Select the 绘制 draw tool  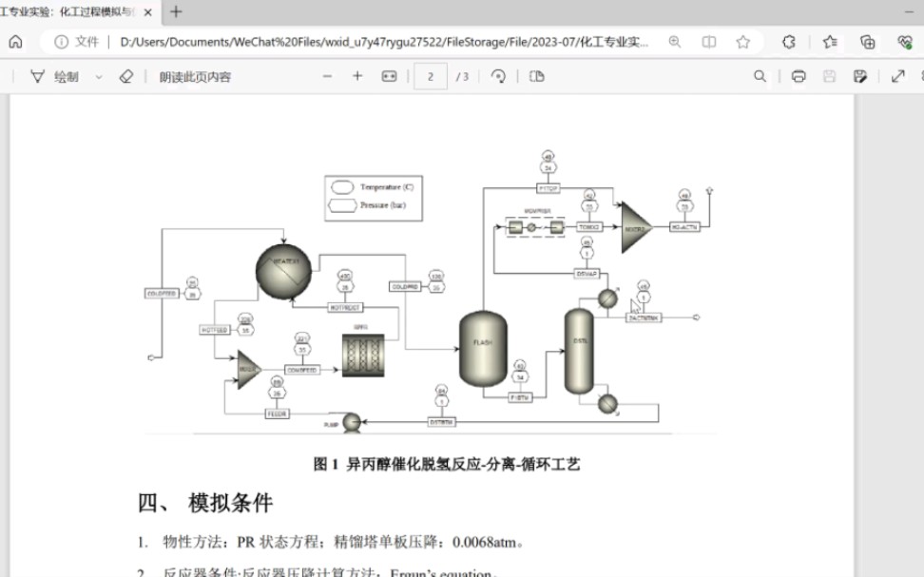54,77
